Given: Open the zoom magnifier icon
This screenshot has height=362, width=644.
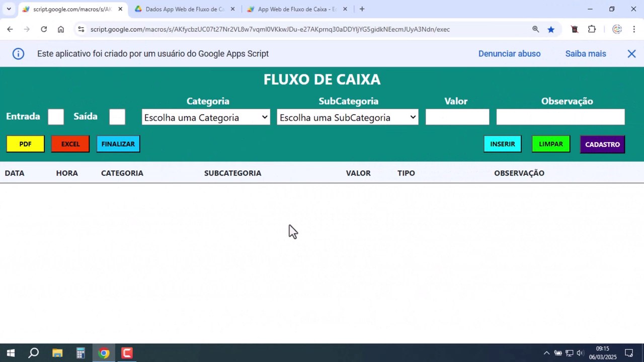Looking at the screenshot, I should point(535,29).
